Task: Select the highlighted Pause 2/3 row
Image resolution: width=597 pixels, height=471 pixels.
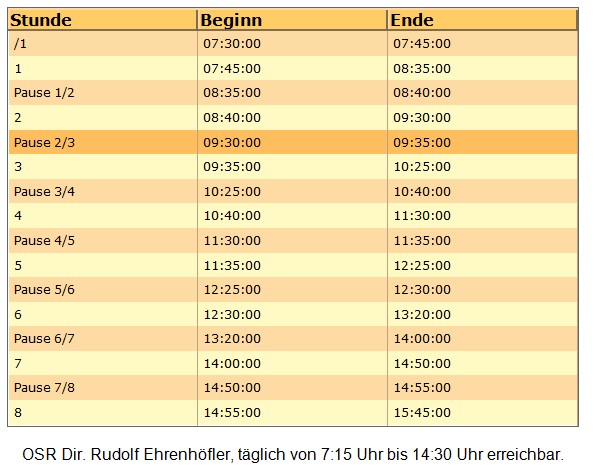Action: 293,142
